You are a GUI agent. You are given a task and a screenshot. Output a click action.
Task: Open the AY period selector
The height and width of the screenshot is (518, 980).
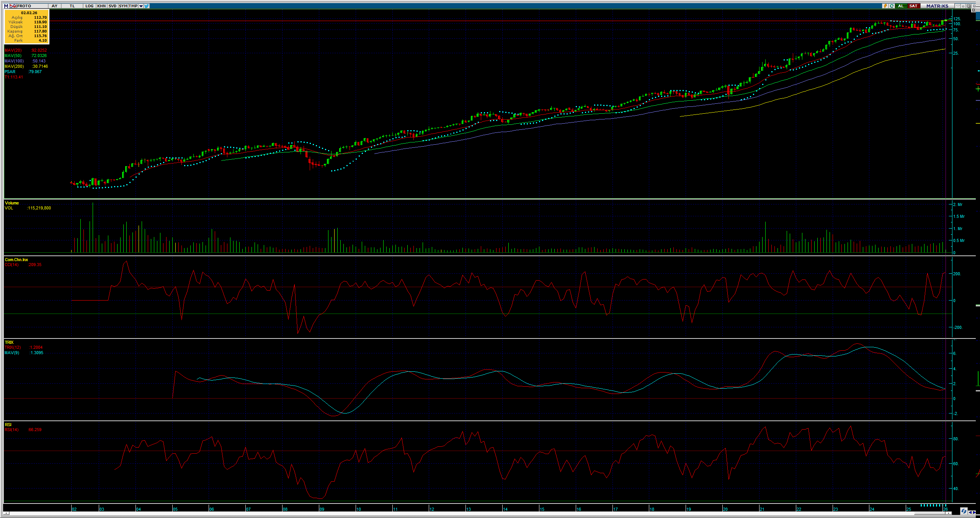54,6
